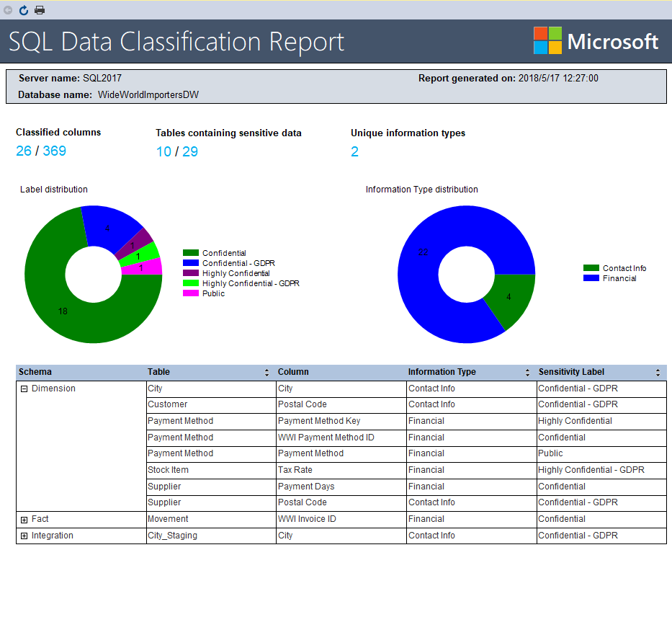Sort by Information Type column arrows

point(527,373)
